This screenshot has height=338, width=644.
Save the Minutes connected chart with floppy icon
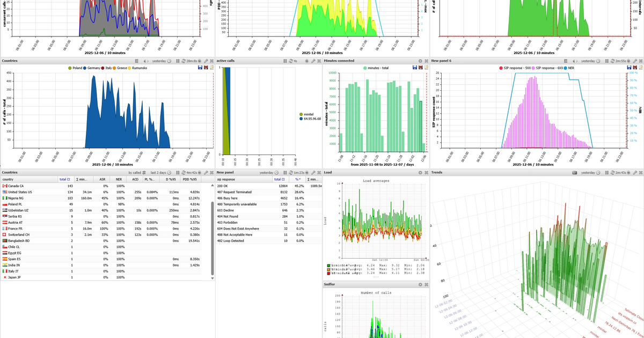click(x=415, y=68)
